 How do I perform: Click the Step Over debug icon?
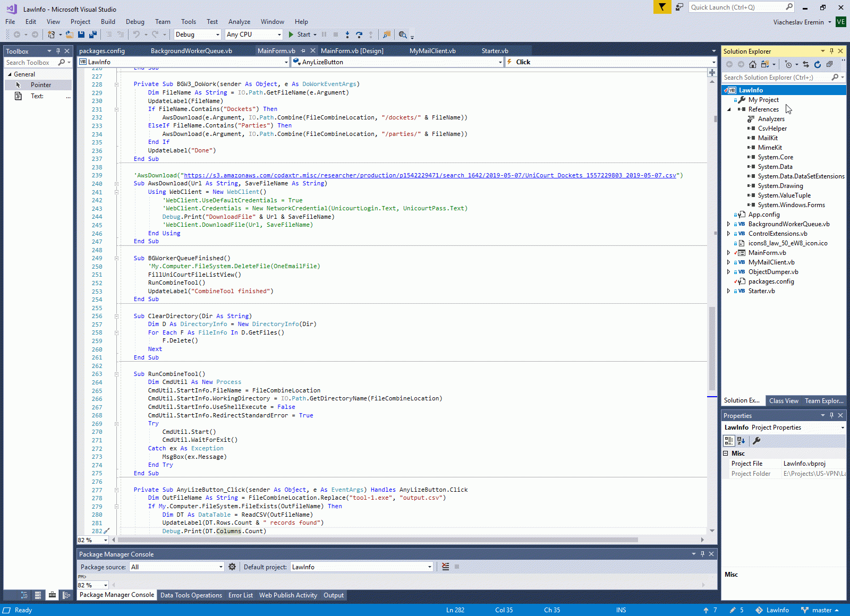tap(359, 35)
